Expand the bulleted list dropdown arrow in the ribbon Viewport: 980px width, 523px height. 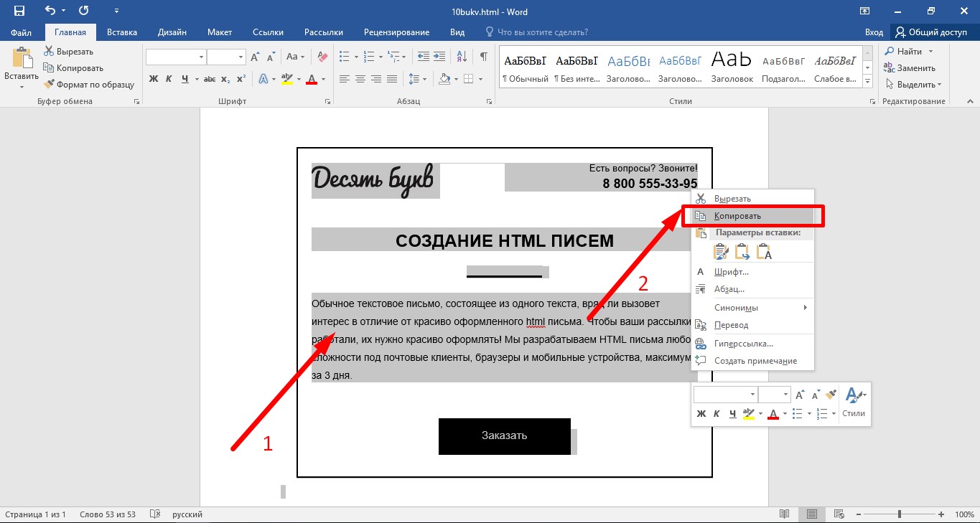[x=356, y=57]
